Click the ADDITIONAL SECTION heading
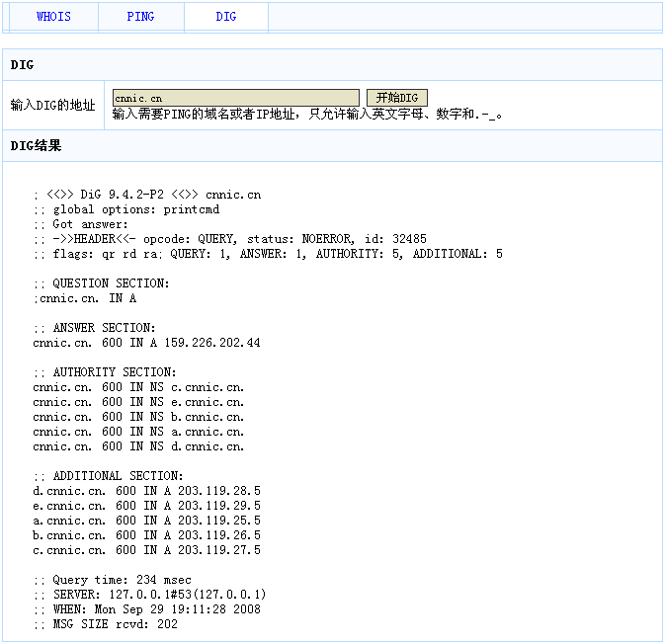 (x=108, y=476)
